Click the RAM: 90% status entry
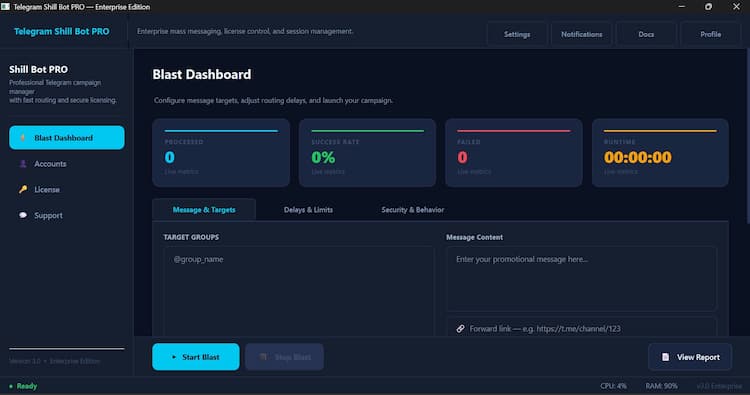 (x=661, y=386)
